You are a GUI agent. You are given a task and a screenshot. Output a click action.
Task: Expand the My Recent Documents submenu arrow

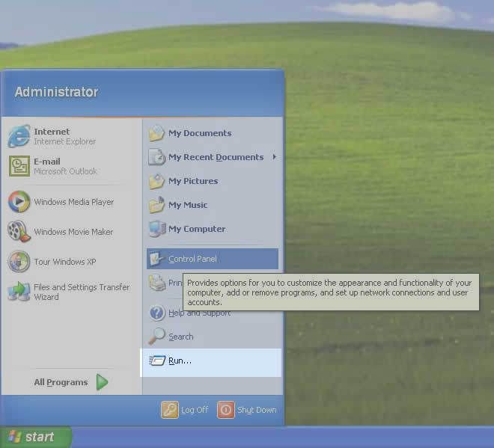(x=275, y=157)
